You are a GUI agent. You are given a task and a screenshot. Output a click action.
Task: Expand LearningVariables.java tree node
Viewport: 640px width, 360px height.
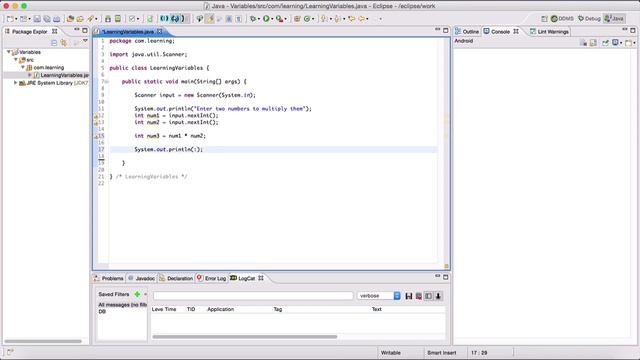[30, 75]
